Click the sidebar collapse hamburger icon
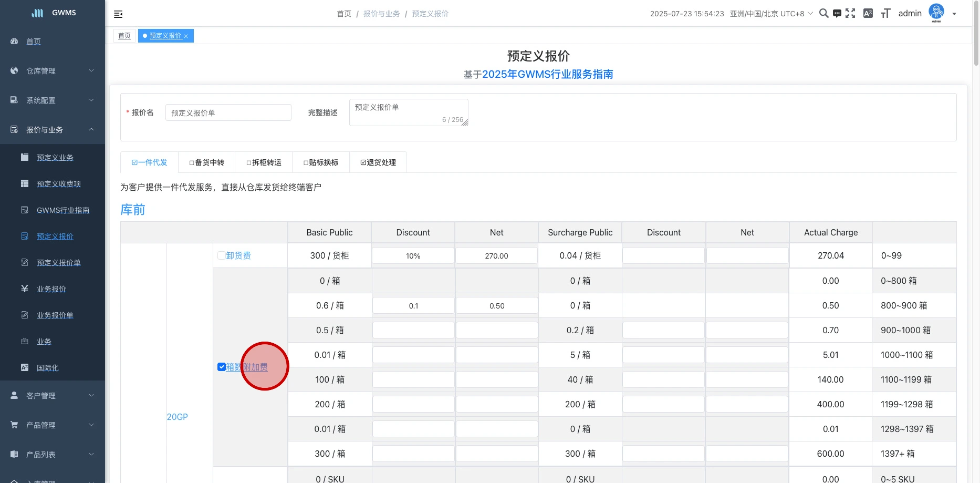 click(x=118, y=14)
